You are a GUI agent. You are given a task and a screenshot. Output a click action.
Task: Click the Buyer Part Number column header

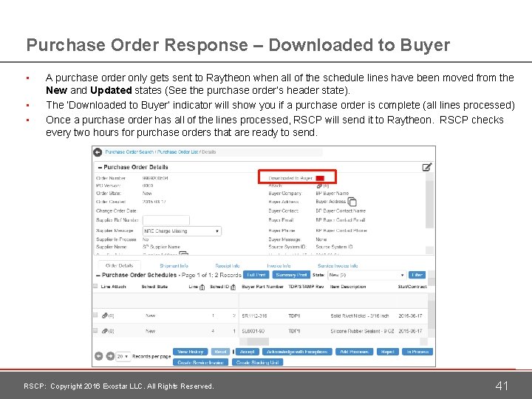click(x=262, y=287)
